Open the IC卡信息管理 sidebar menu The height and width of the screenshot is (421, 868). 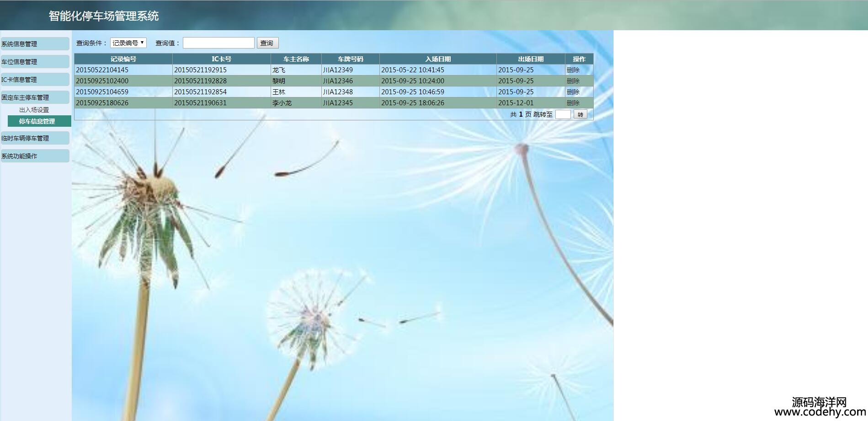click(35, 80)
